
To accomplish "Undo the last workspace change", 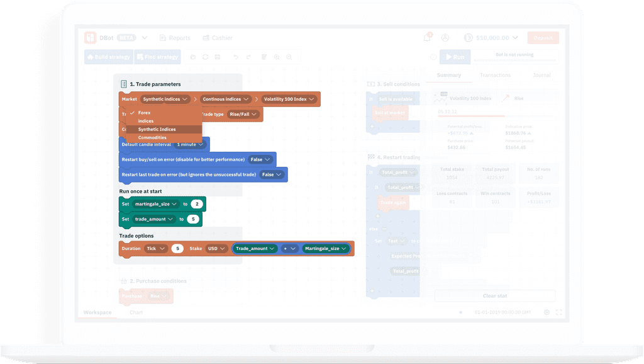I will point(236,57).
